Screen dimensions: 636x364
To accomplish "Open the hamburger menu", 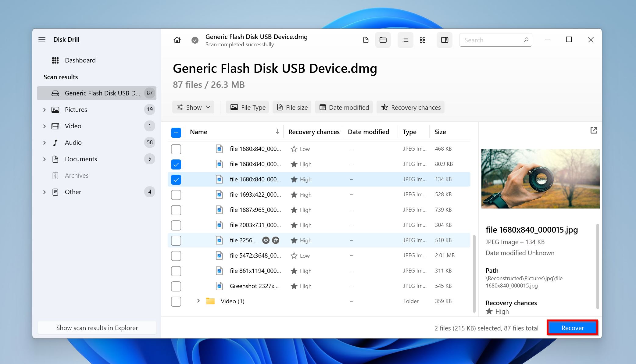I will pyautogui.click(x=42, y=39).
